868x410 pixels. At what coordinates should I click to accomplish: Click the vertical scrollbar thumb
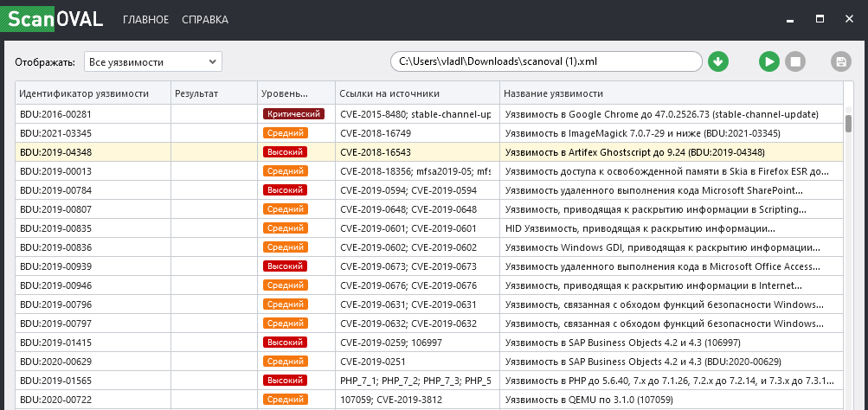click(x=849, y=124)
